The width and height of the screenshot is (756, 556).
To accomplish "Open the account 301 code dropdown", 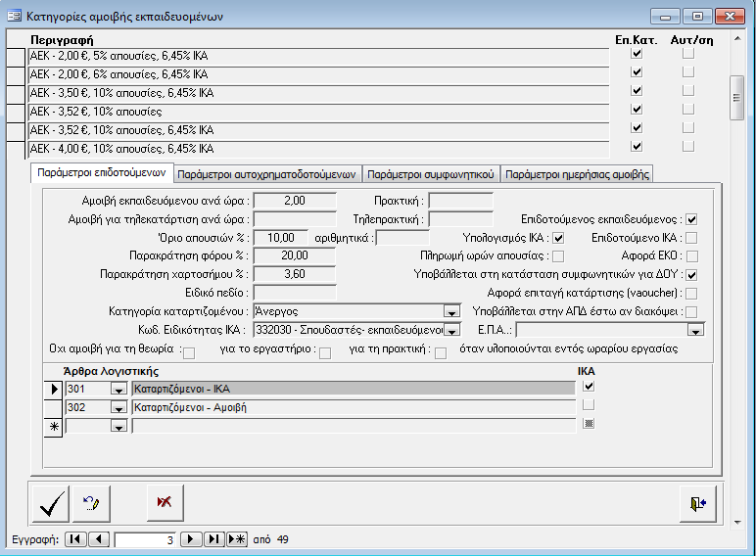I will (x=119, y=390).
